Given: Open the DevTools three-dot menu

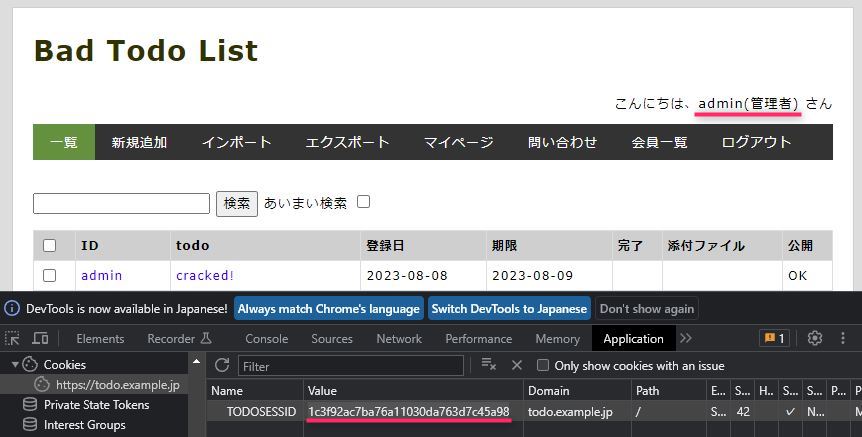Looking at the screenshot, I should point(843,338).
